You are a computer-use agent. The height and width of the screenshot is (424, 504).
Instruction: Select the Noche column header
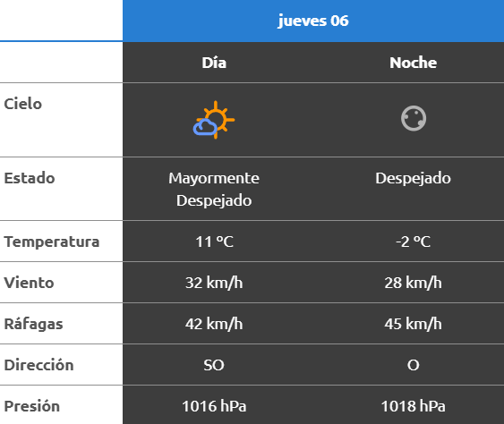click(x=413, y=63)
